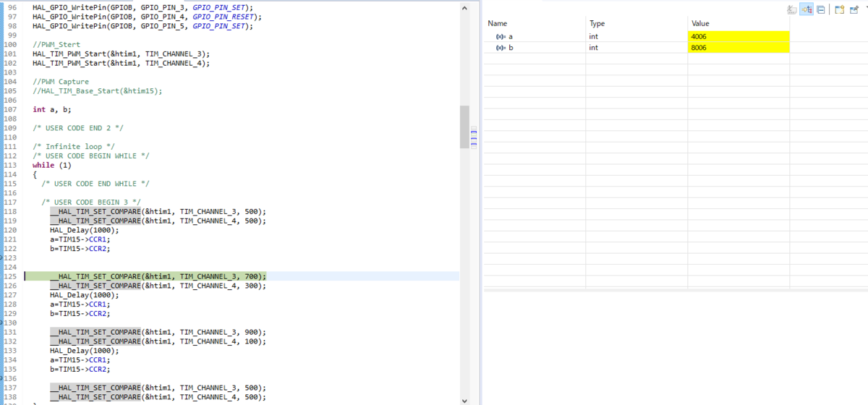Click HAL_Delay(1000) on line 133
The image size is (868, 405).
[85, 351]
